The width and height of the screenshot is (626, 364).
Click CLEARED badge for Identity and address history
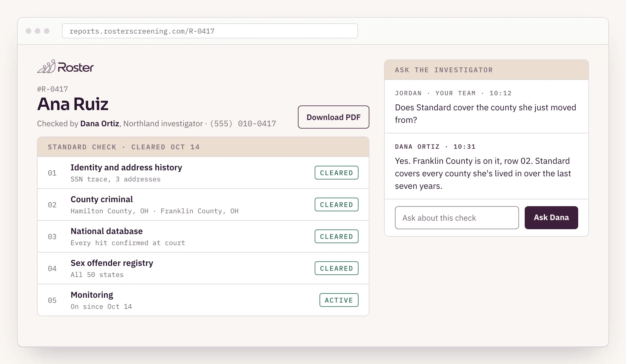(336, 173)
